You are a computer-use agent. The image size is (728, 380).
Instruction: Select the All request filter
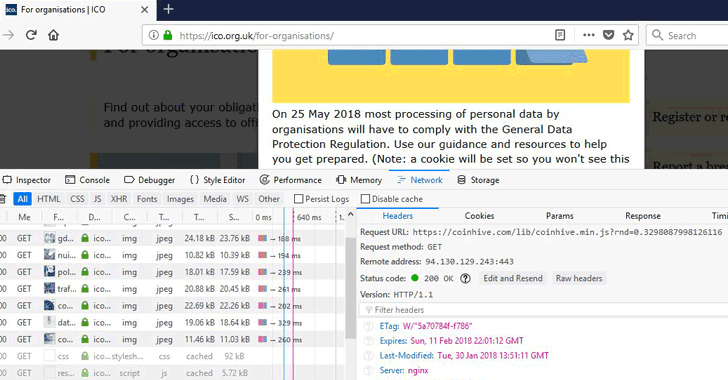[x=22, y=199]
